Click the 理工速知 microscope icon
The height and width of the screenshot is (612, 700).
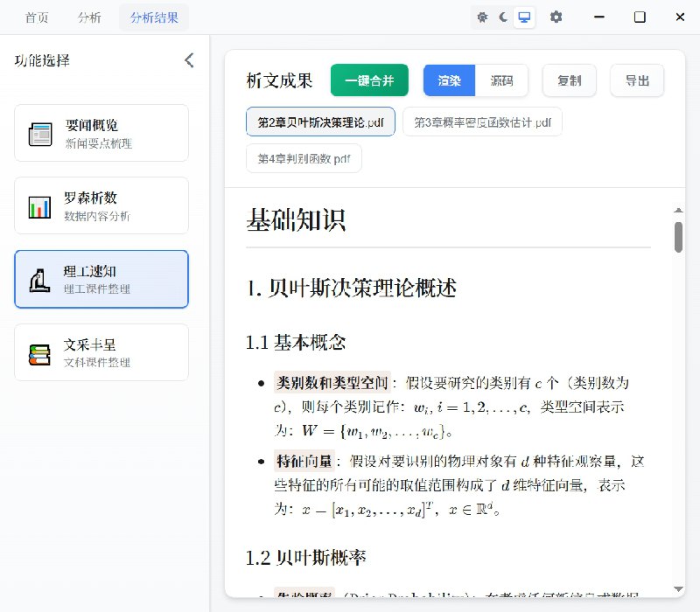39,279
